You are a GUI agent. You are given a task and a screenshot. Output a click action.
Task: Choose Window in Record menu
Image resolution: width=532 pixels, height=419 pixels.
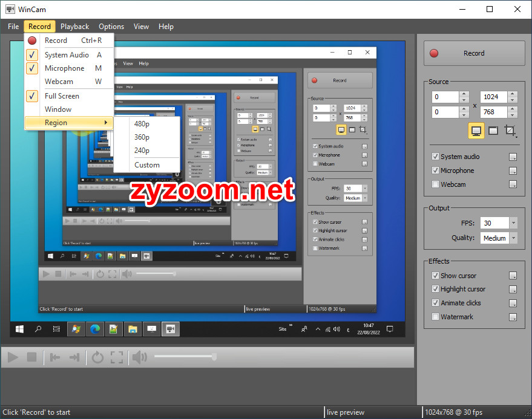[x=69, y=109]
